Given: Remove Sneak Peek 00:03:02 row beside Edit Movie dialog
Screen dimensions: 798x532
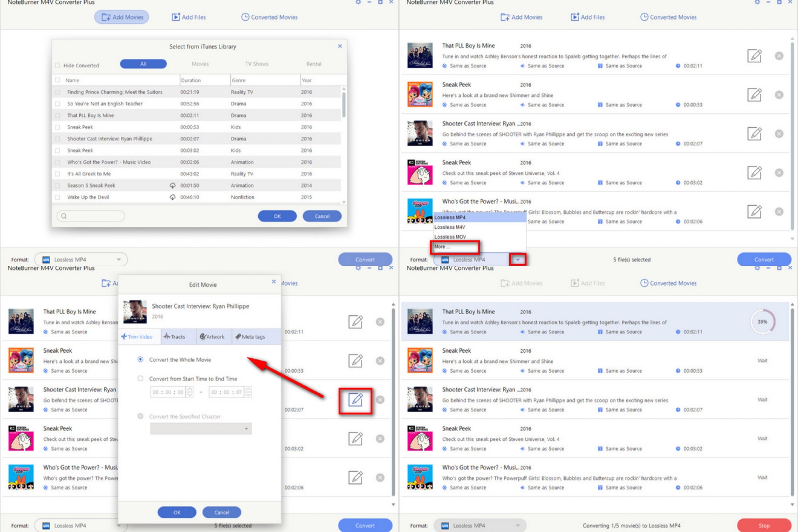Looking at the screenshot, I should [380, 439].
